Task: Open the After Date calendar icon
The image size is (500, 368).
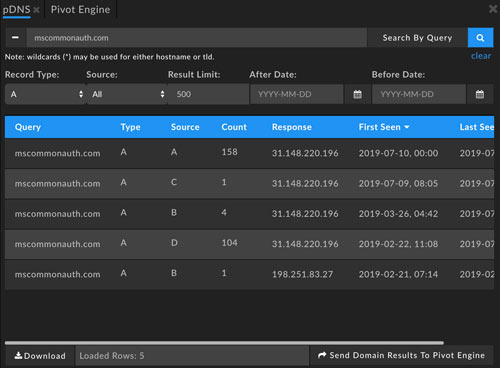Action: click(x=357, y=94)
